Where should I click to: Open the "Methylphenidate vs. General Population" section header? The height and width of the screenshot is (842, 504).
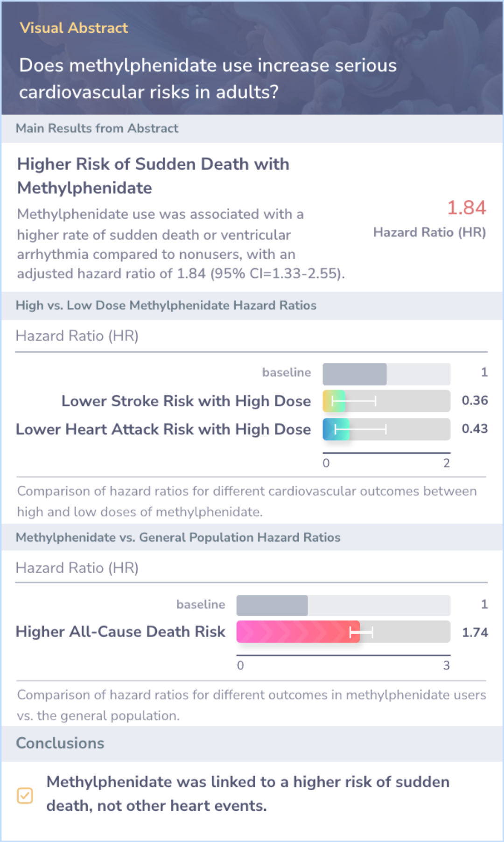(178, 538)
